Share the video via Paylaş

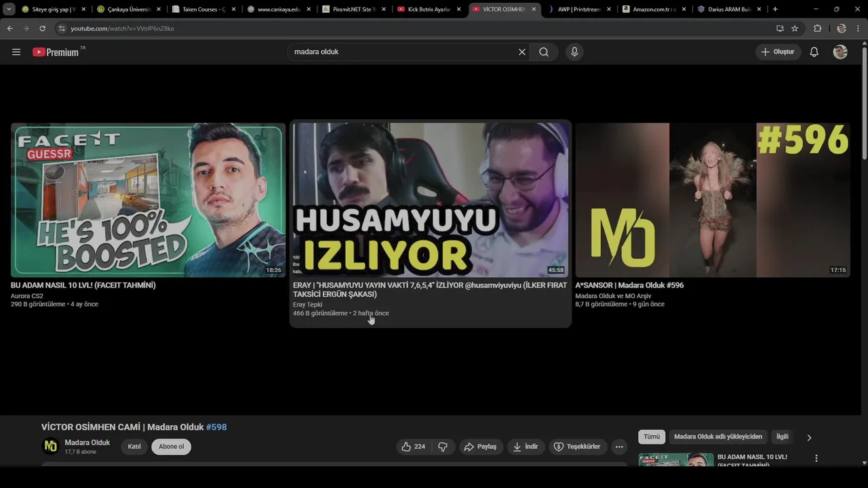coord(481,447)
